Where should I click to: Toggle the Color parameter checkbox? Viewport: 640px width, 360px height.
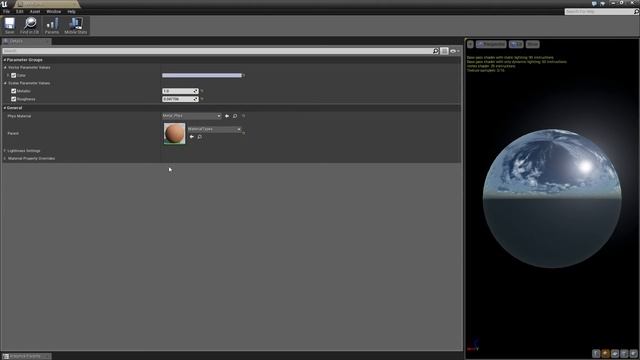13,76
